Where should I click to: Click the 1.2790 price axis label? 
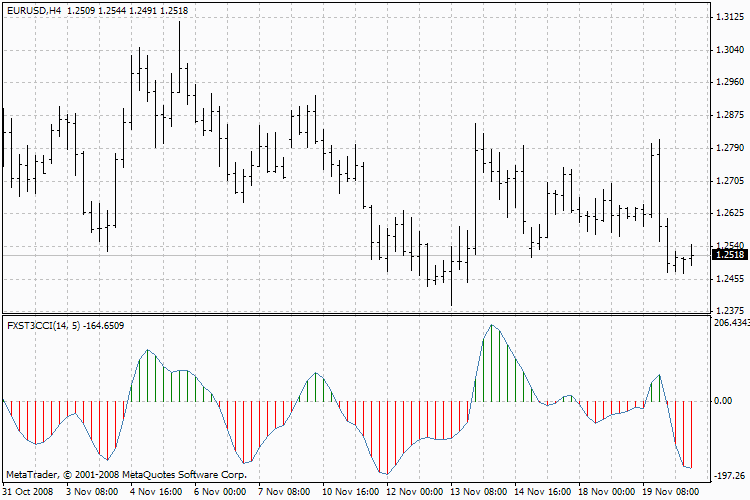pyautogui.click(x=730, y=148)
